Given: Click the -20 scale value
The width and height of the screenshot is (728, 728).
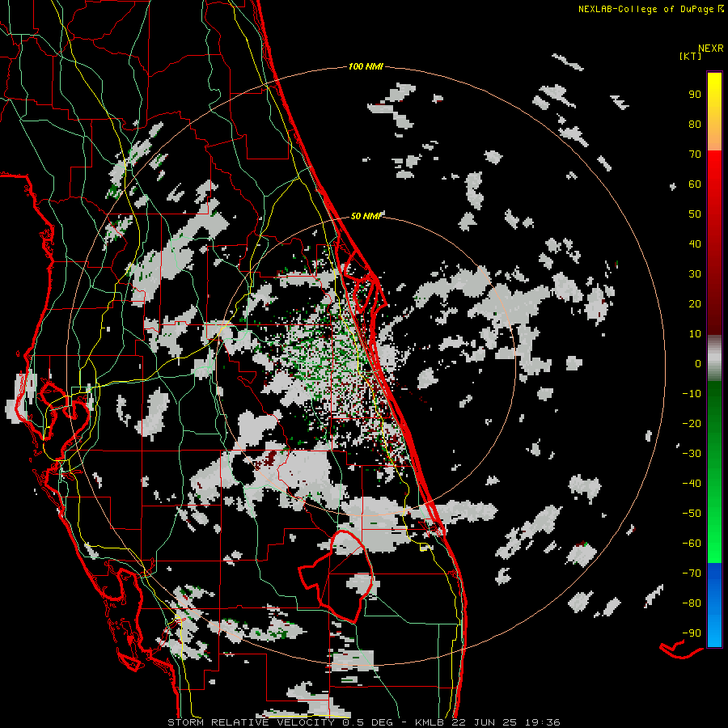Looking at the screenshot, I should coord(692,424).
